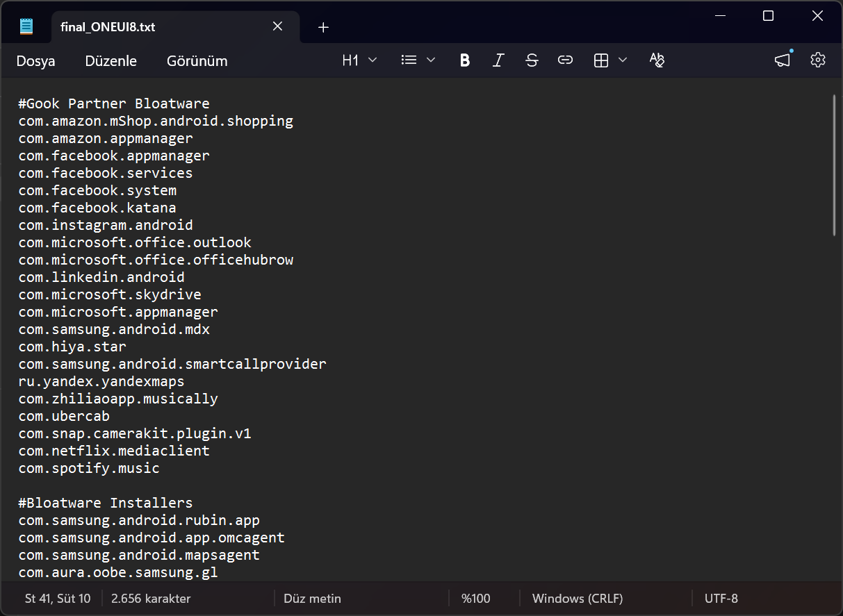Click the com.samsung.android.app.omcagent line
The image size is (843, 616).
point(152,538)
